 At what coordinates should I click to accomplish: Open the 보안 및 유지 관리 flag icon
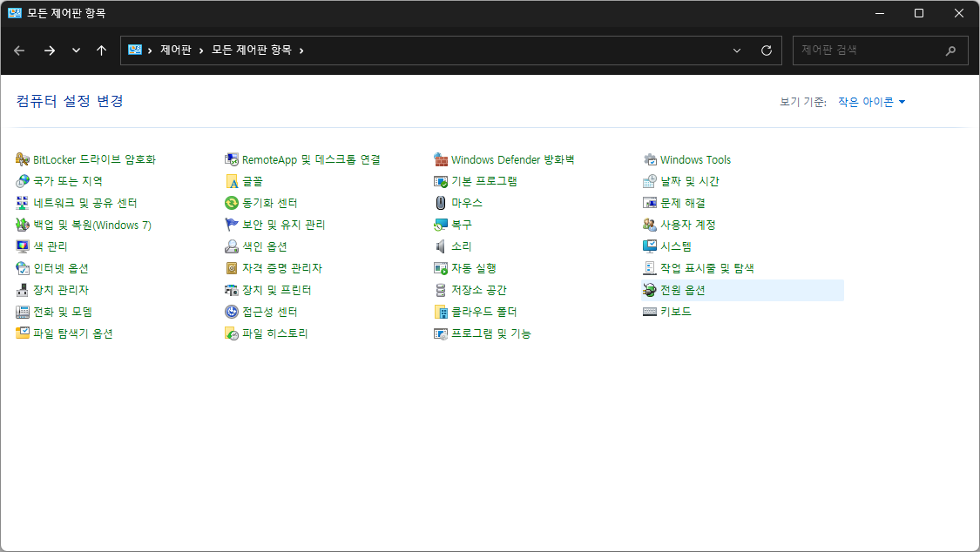pyautogui.click(x=232, y=225)
